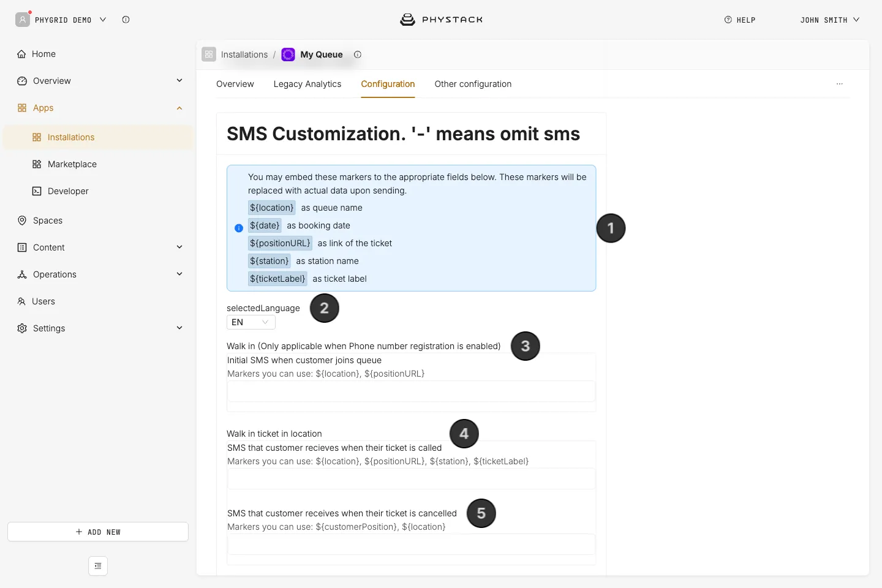The height and width of the screenshot is (588, 882).
Task: Open Installations in the sidebar
Action: [x=98, y=137]
